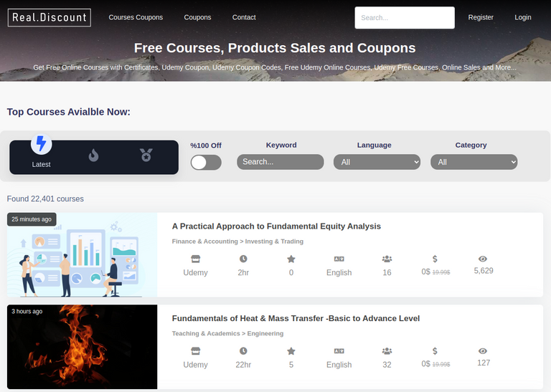Image resolution: width=551 pixels, height=392 pixels.
Task: Open the Contact navigation item
Action: point(244,17)
